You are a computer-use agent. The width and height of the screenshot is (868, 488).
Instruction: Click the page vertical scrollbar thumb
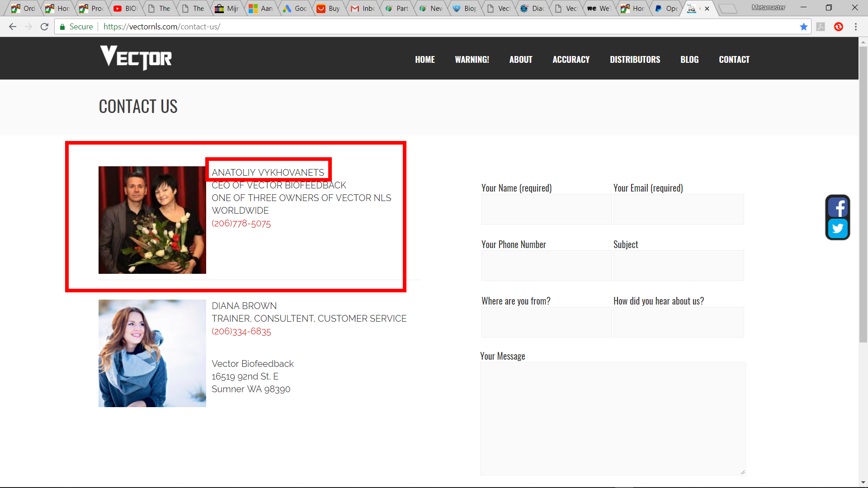pyautogui.click(x=863, y=194)
